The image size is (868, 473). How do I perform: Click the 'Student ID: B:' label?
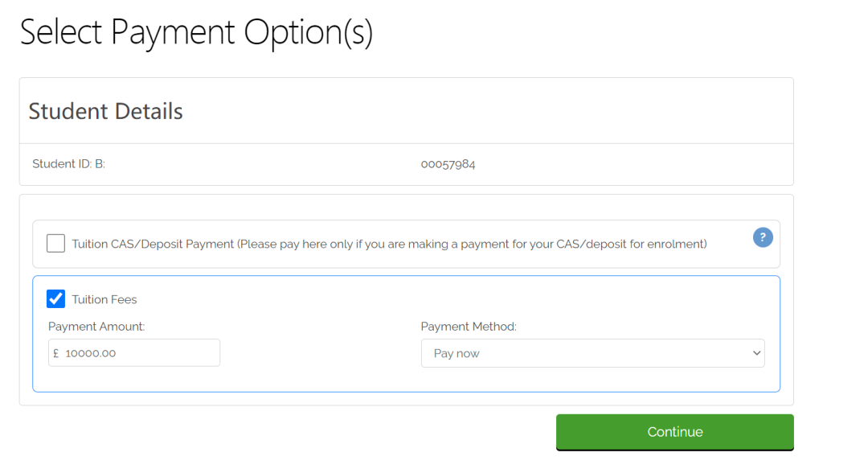point(68,164)
